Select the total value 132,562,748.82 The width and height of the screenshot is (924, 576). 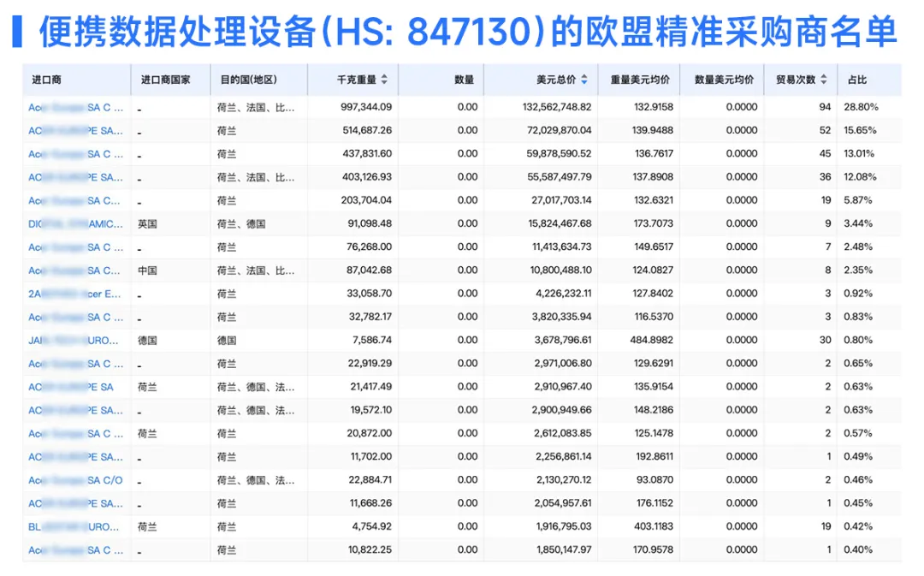[x=557, y=107]
